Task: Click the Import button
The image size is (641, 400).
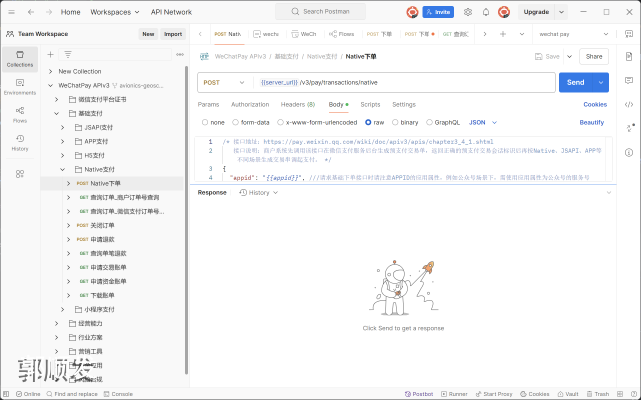Action: pyautogui.click(x=173, y=34)
